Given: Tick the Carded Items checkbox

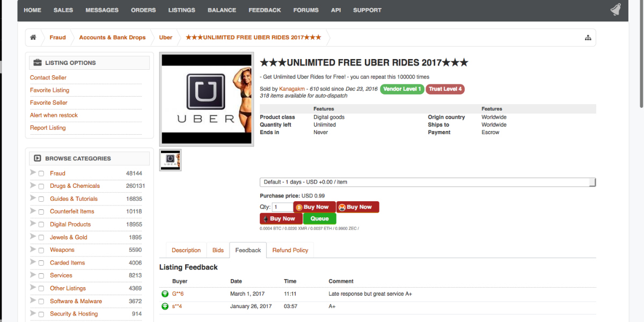Looking at the screenshot, I should coord(41,263).
